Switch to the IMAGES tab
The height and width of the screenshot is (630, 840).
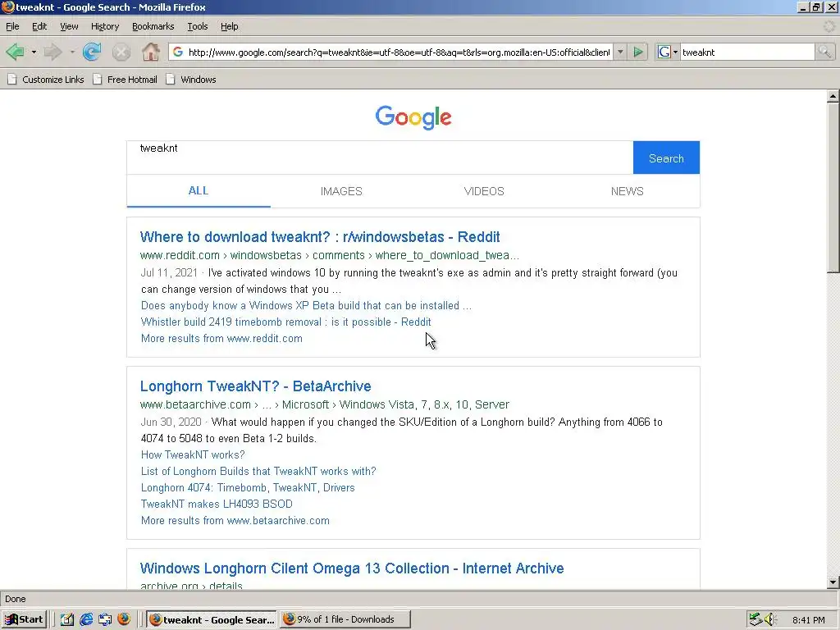coord(341,191)
